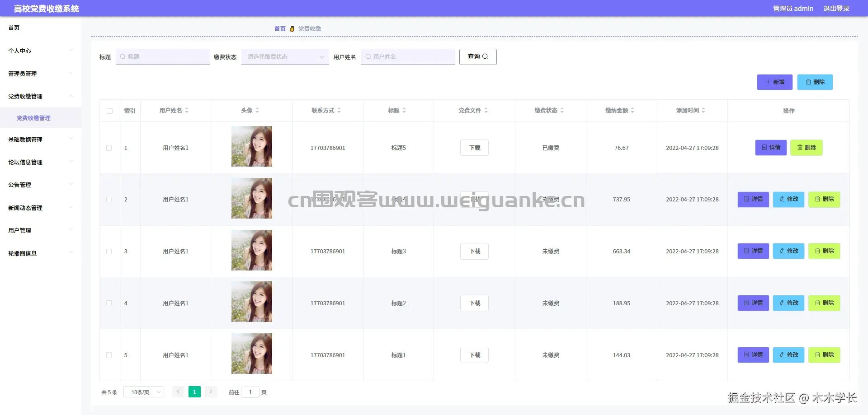Click the 新增 add button
Screen dimensions: 868x415
(x=774, y=82)
